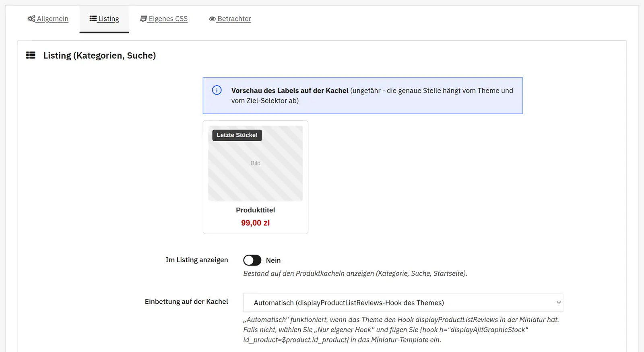Open the Eigenes CSS tab
Image resolution: width=644 pixels, height=352 pixels.
click(x=164, y=19)
